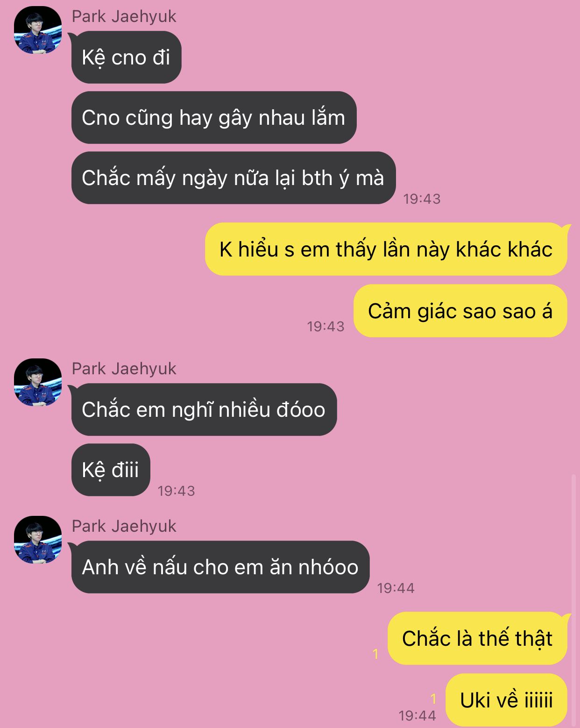Select the message "Cno cũng hay gây nhau lắm"
The image size is (580, 728).
[214, 118]
